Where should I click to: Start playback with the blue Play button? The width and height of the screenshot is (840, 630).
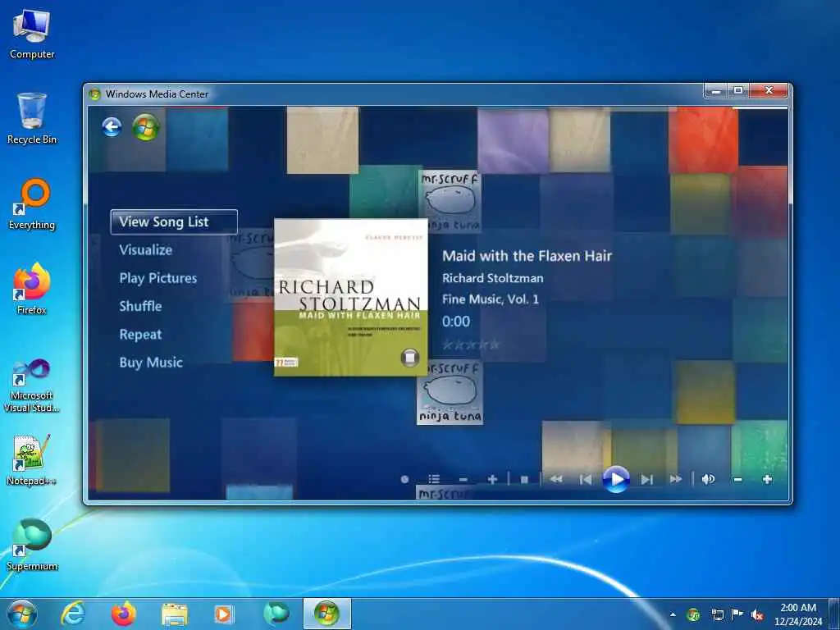tap(616, 479)
